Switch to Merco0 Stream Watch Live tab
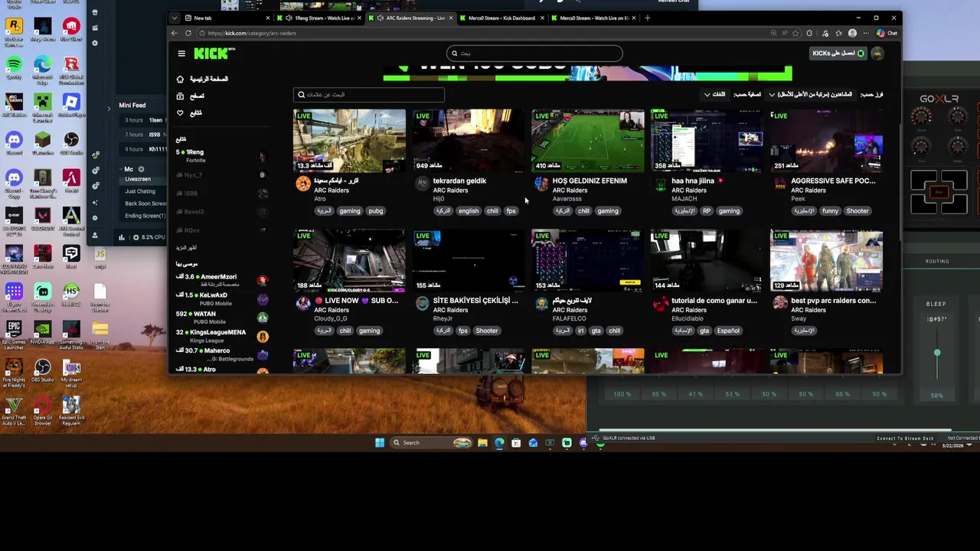This screenshot has height=551, width=980. [593, 18]
